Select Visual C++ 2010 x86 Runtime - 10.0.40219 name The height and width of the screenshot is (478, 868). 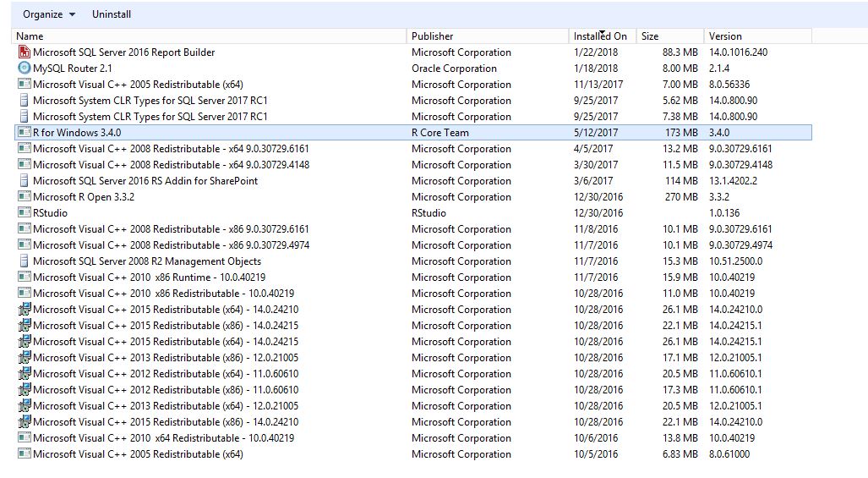(150, 277)
